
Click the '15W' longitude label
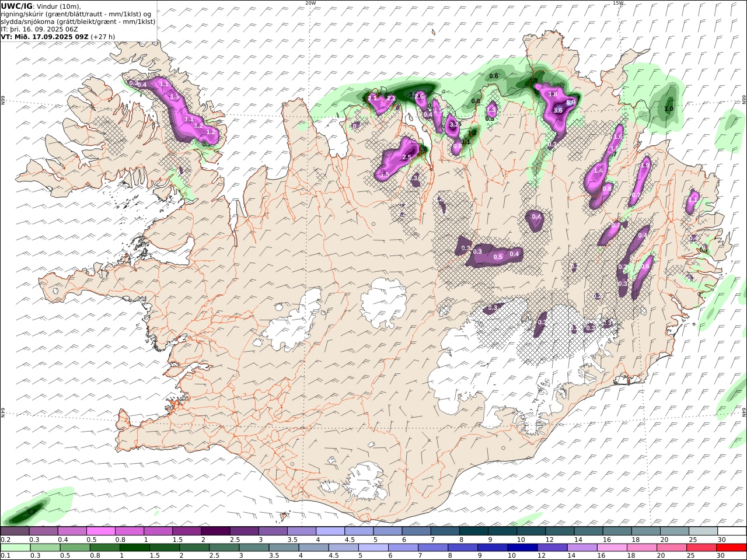[x=618, y=3]
